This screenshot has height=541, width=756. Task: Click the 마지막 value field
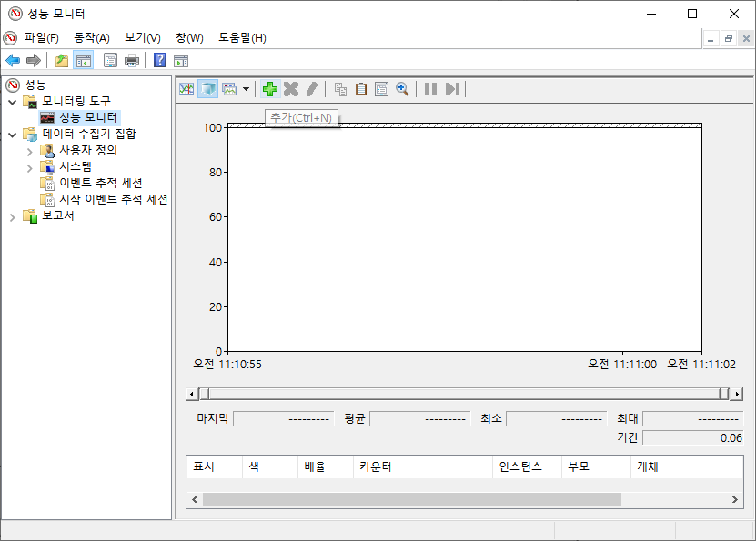coord(284,418)
